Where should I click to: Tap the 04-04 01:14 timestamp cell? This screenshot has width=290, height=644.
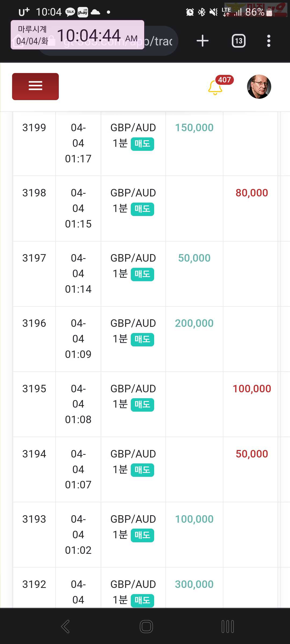(x=78, y=274)
